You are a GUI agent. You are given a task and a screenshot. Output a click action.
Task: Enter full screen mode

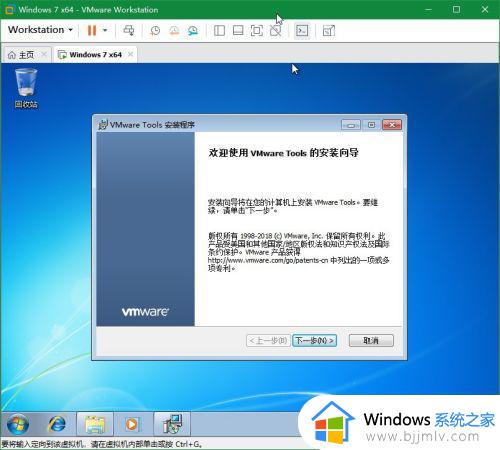(x=257, y=31)
